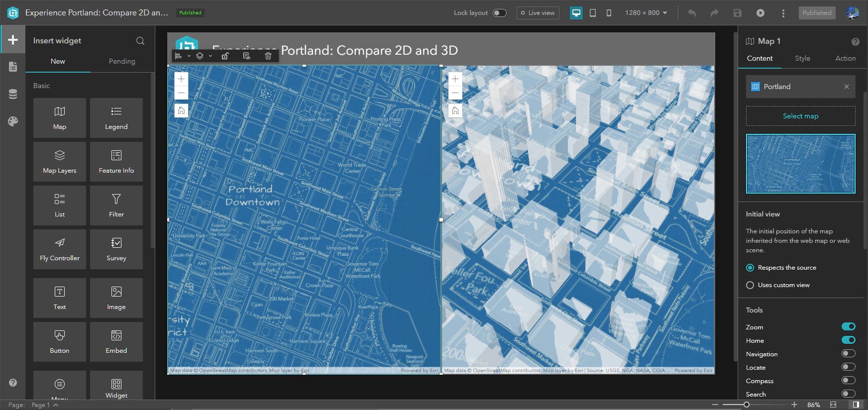Switch to tablet device view
Viewport: 868px width, 410px height.
592,13
